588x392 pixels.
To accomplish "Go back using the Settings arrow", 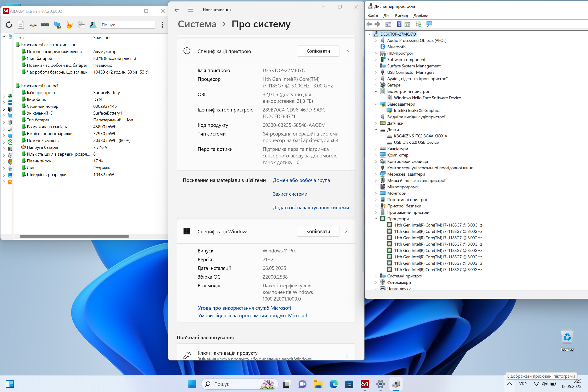I will [x=177, y=10].
